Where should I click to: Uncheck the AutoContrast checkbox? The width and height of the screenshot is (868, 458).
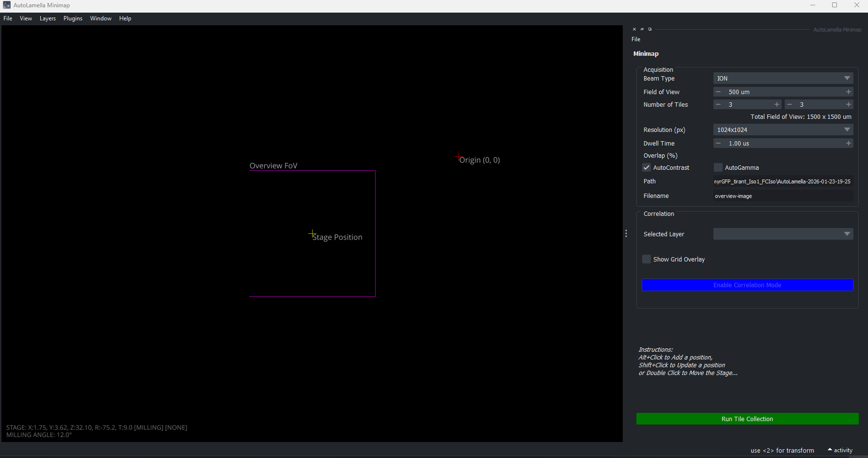647,167
